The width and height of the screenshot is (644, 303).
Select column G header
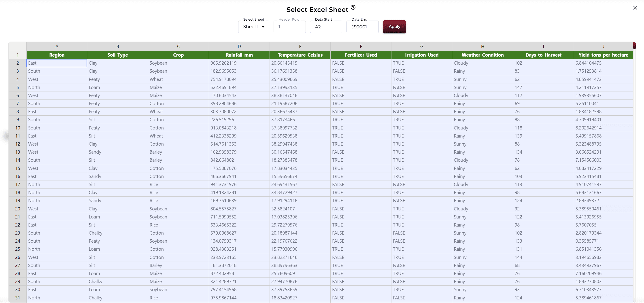[x=422, y=46]
